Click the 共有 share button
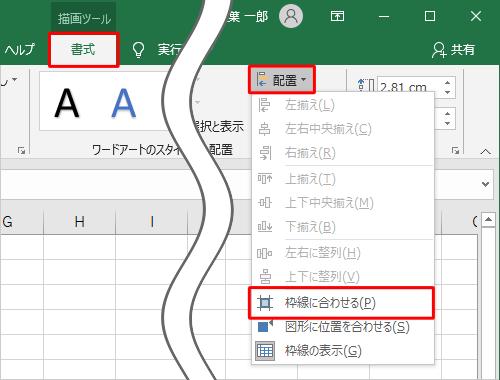 (453, 50)
